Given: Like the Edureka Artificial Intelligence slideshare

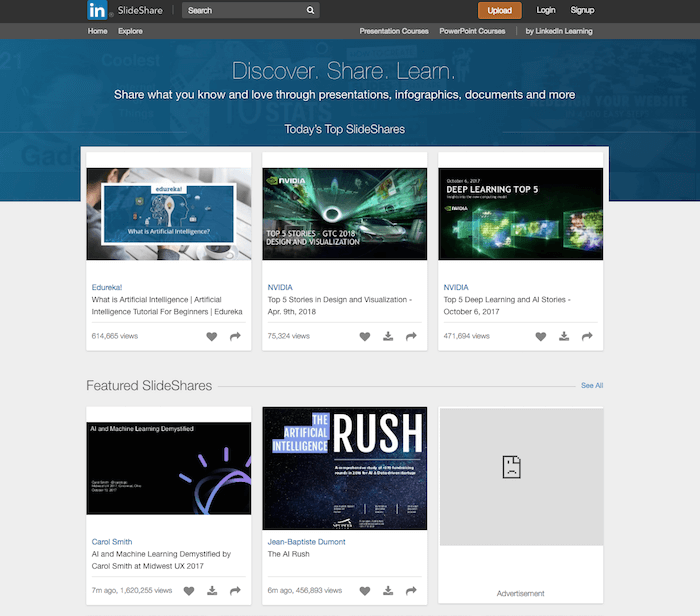Looking at the screenshot, I should [212, 336].
